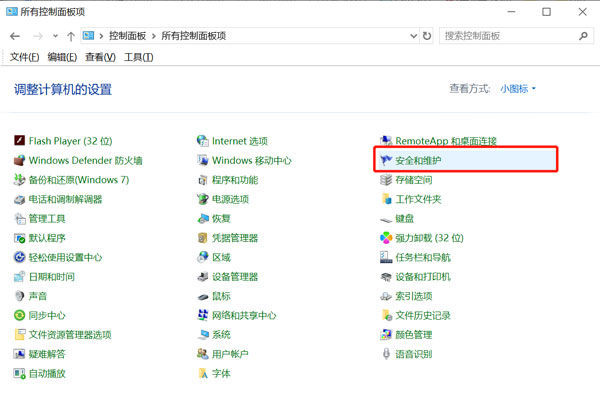
Task: Click the 默认程序 icon
Action: point(20,238)
